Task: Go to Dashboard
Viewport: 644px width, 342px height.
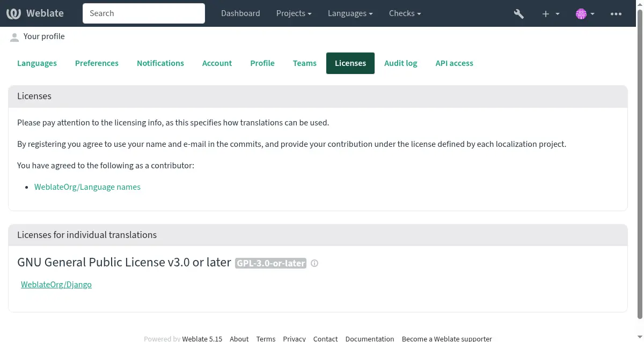Action: (x=240, y=13)
